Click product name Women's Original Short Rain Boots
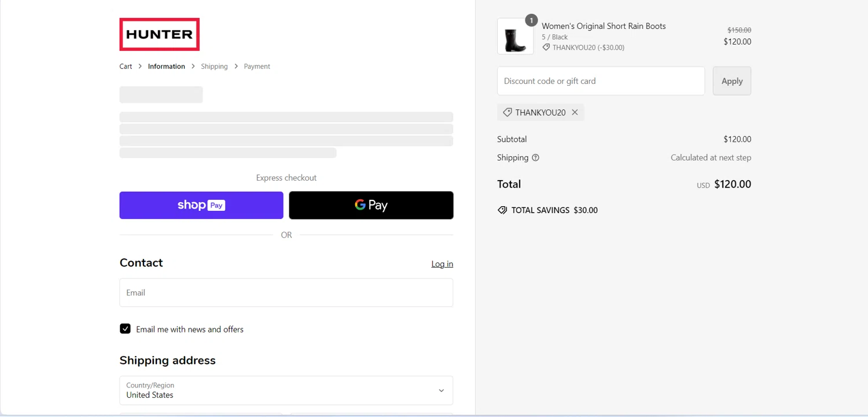This screenshot has width=868, height=417. [x=604, y=26]
